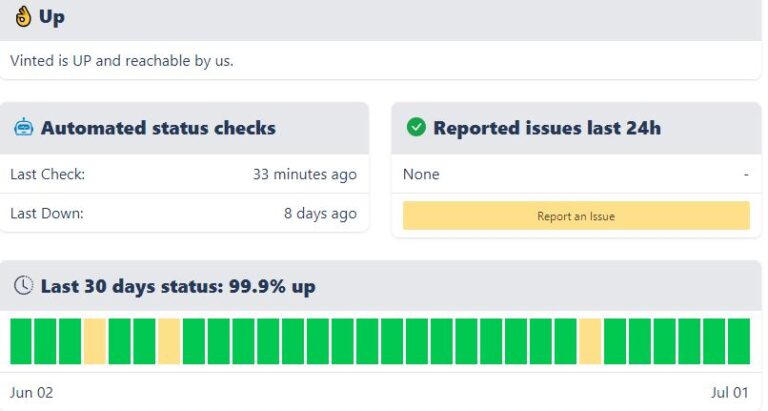This screenshot has height=411, width=768.
Task: Click the robot icon for automated checks
Action: click(x=23, y=128)
